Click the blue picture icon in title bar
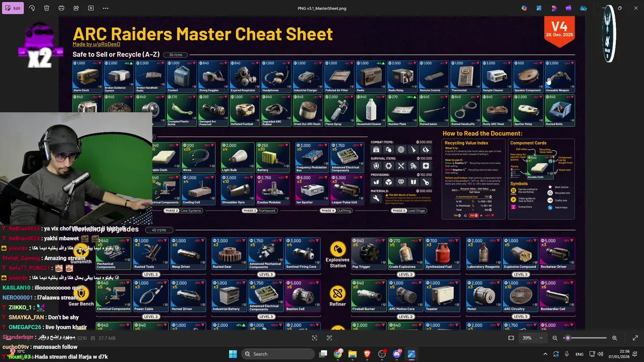This screenshot has height=362, width=644. pyautogui.click(x=539, y=8)
